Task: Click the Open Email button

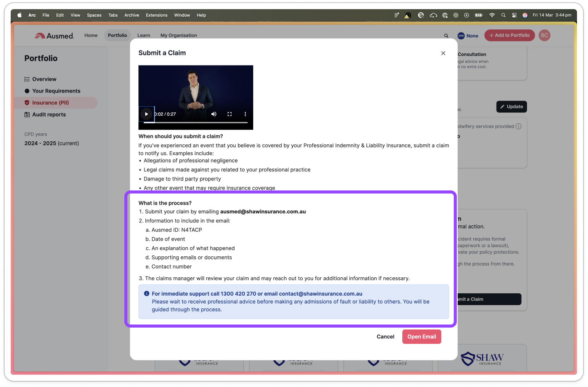Action: click(x=422, y=337)
